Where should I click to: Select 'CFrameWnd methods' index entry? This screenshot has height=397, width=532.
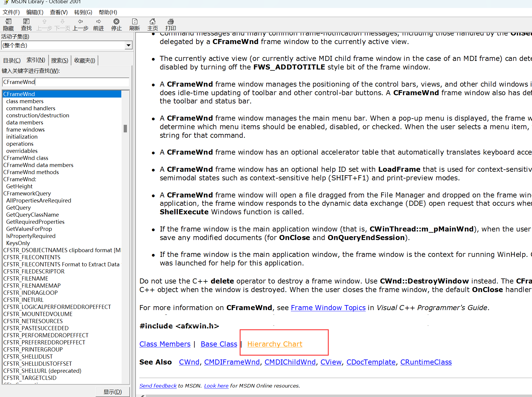[x=31, y=172]
